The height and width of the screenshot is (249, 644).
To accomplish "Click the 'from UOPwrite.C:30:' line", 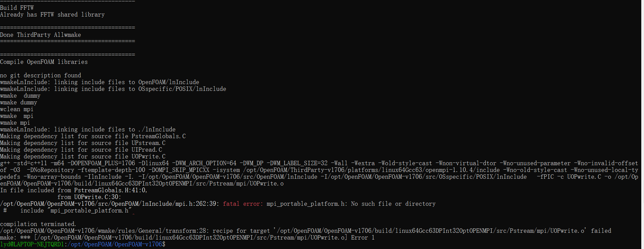I will pos(89,197).
